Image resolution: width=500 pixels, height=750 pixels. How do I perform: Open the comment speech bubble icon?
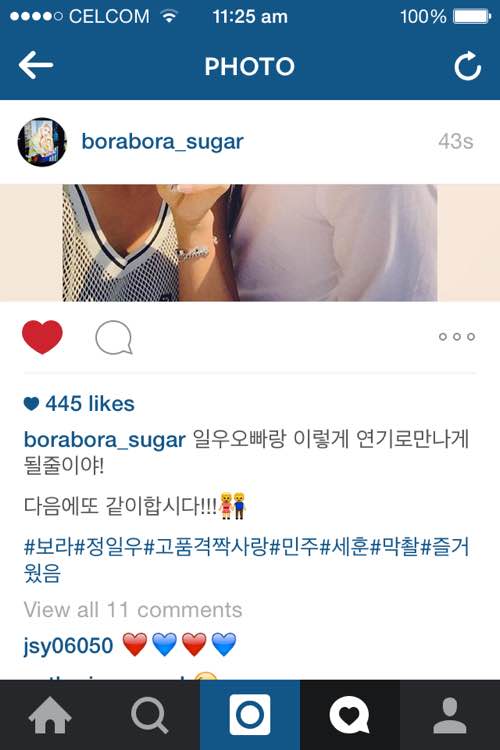tap(114, 337)
